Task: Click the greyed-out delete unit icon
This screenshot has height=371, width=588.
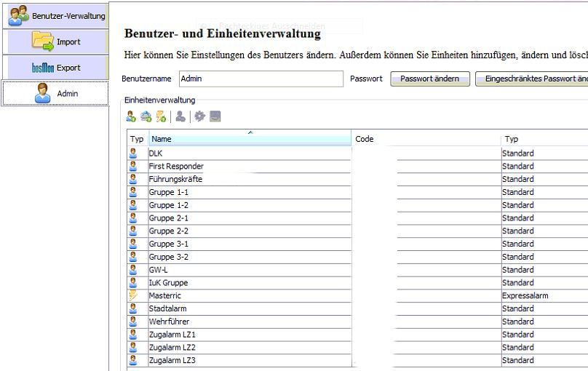Action: click(x=180, y=116)
